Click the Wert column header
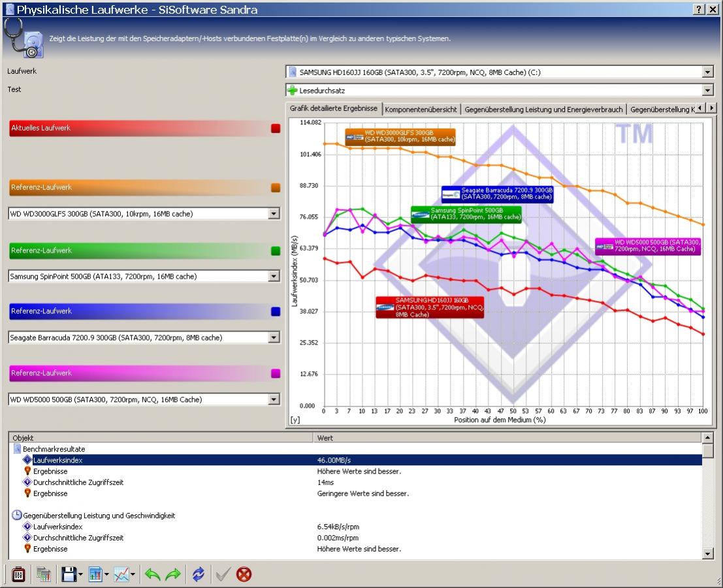 pos(507,438)
